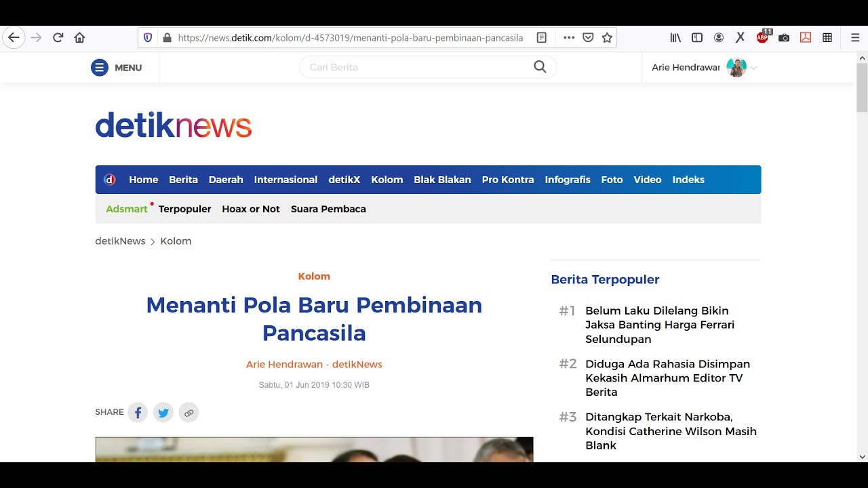Go to Home in the navigation bar
The image size is (868, 488).
coord(144,180)
